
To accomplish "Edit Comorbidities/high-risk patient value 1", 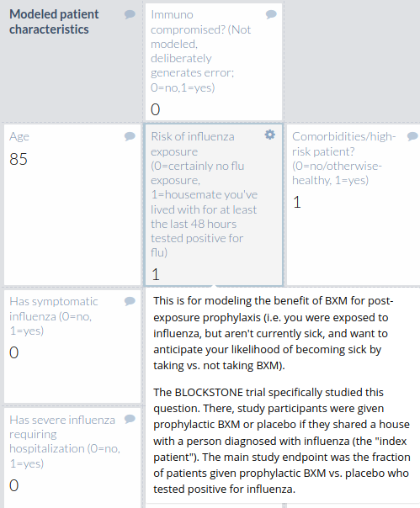I will point(297,202).
